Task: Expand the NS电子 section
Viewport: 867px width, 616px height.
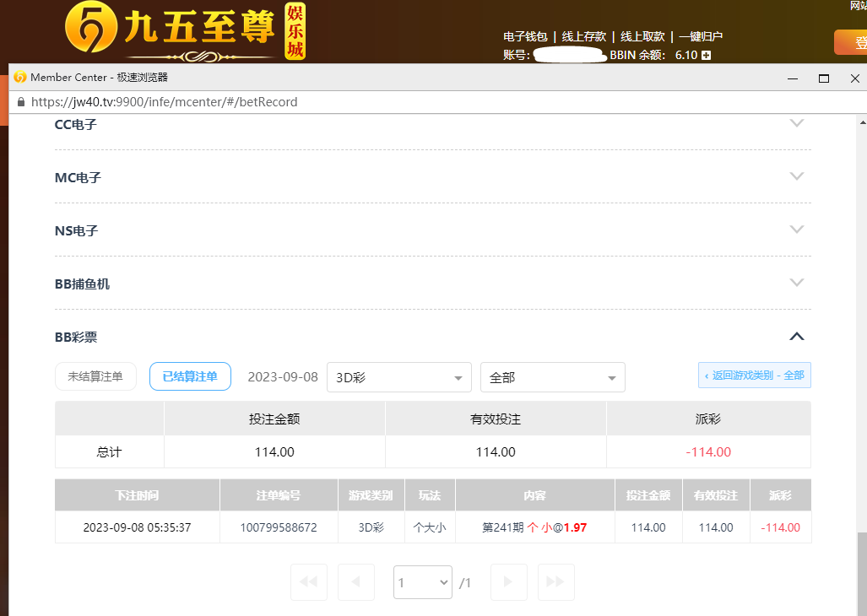Action: tap(796, 230)
